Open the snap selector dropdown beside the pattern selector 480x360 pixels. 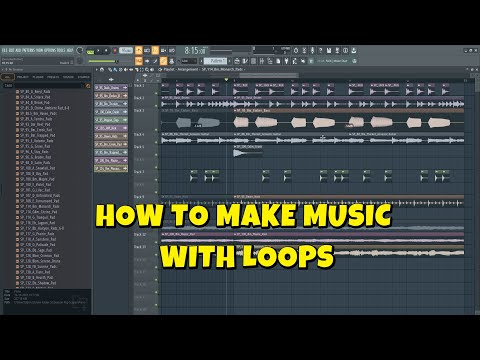coord(189,61)
